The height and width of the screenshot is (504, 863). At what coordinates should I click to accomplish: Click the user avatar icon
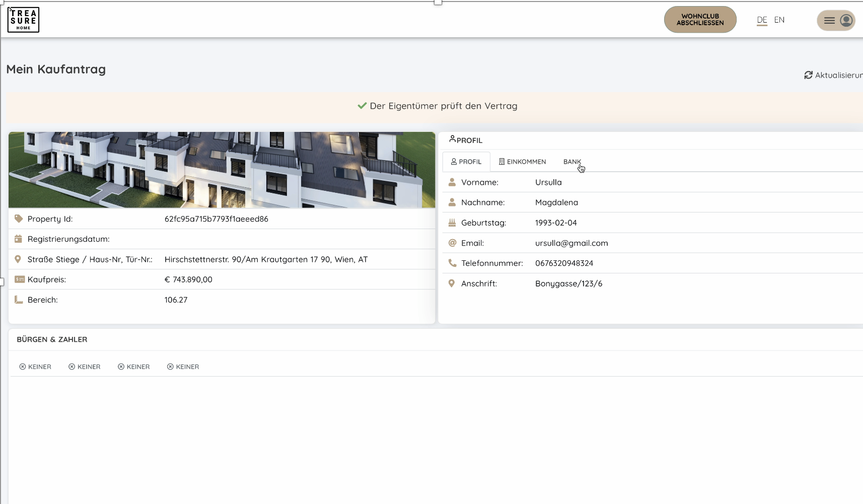click(x=846, y=20)
